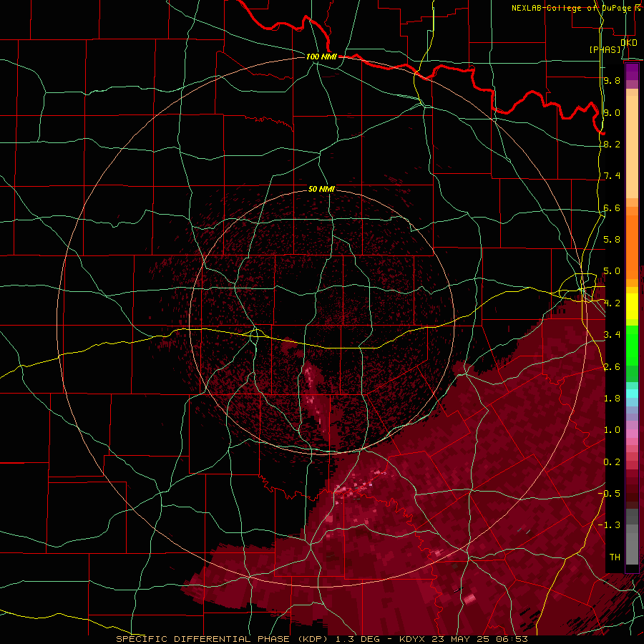
Task: Pick the light peach segment of the color bar
Action: (632, 148)
